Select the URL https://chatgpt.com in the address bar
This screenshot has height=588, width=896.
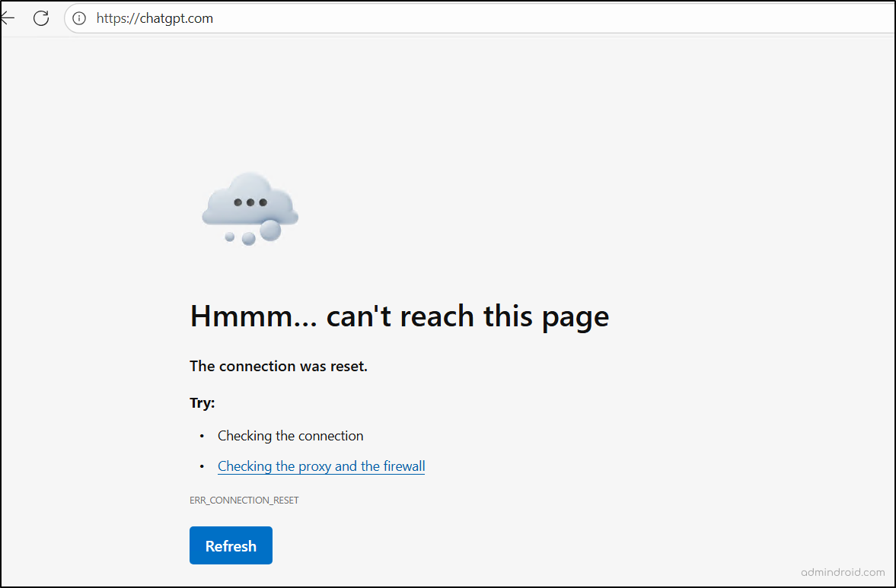tap(155, 18)
